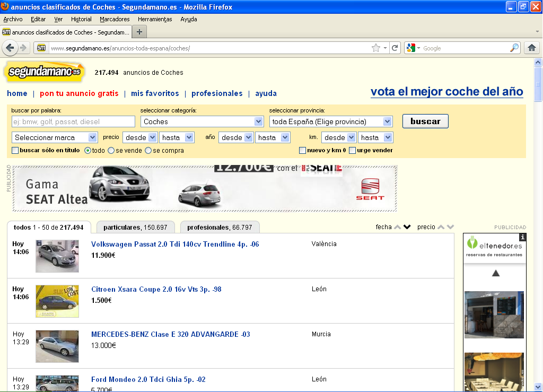This screenshot has width=543, height=392.
Task: Click the ad info icon on eltenedor
Action: point(522,237)
